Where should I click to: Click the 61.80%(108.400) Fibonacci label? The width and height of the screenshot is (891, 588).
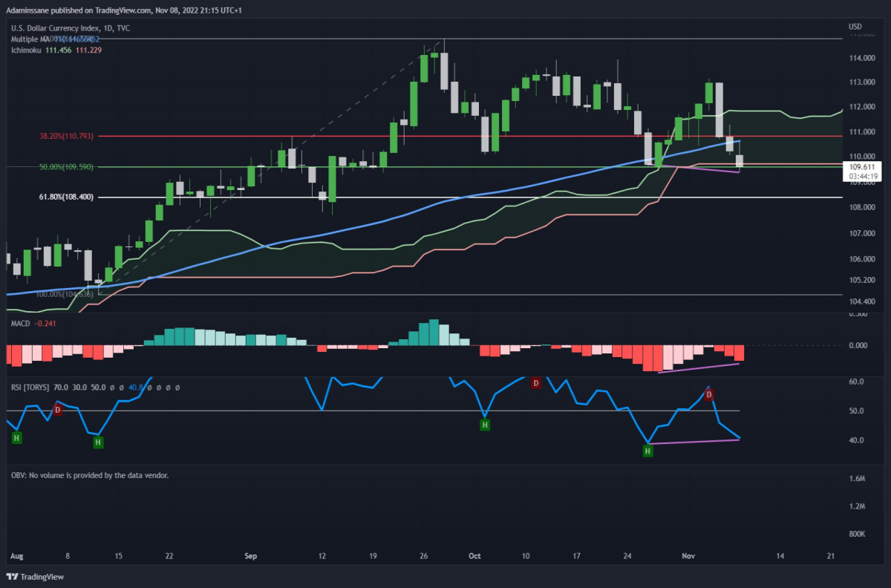click(x=66, y=197)
